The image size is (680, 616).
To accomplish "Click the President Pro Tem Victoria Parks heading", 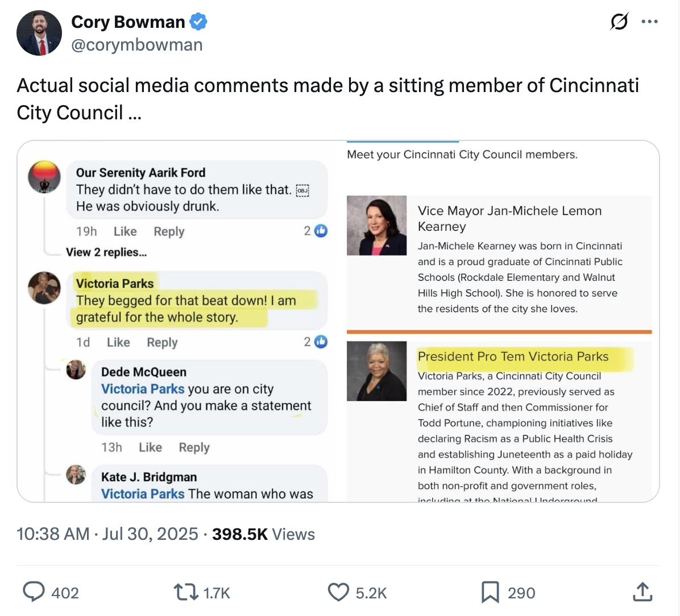I will pyautogui.click(x=513, y=356).
